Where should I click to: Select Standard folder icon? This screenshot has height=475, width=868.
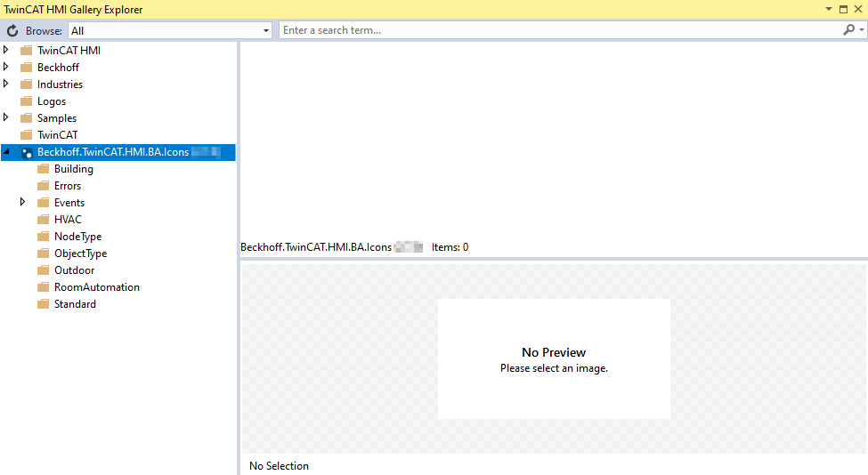point(44,304)
